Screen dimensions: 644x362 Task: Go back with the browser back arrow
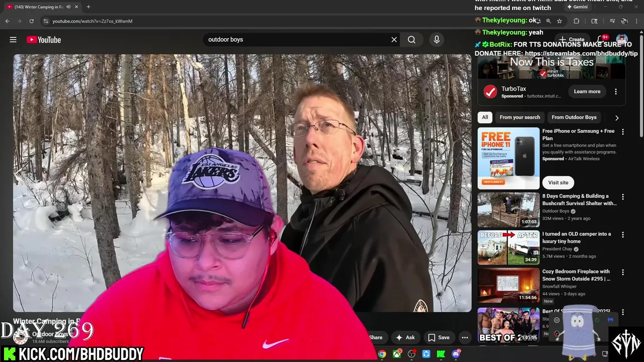7,21
